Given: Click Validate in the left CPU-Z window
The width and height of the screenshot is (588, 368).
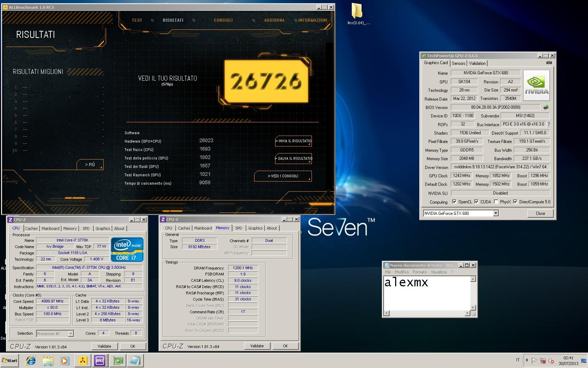Looking at the screenshot, I should 104,346.
